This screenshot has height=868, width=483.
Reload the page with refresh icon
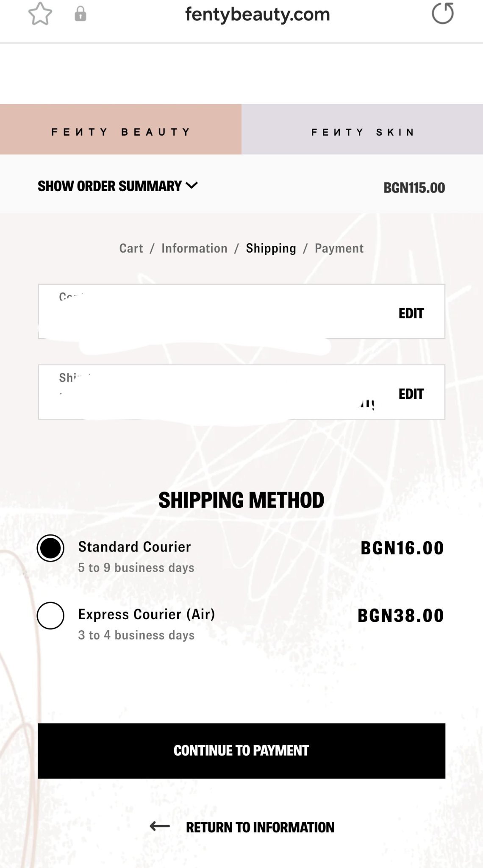click(x=442, y=14)
